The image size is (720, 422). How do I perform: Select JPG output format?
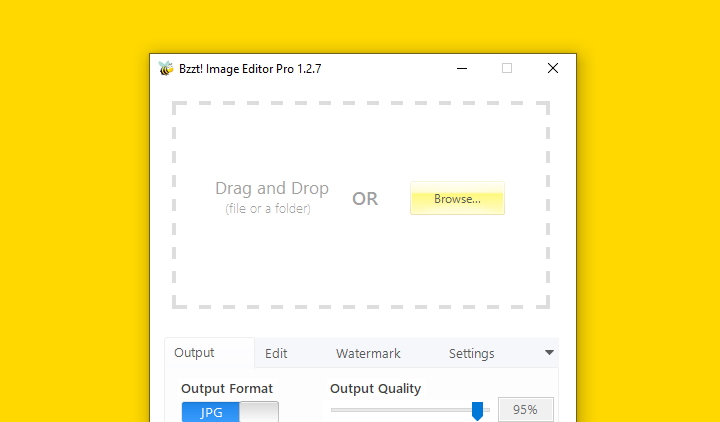pos(211,412)
